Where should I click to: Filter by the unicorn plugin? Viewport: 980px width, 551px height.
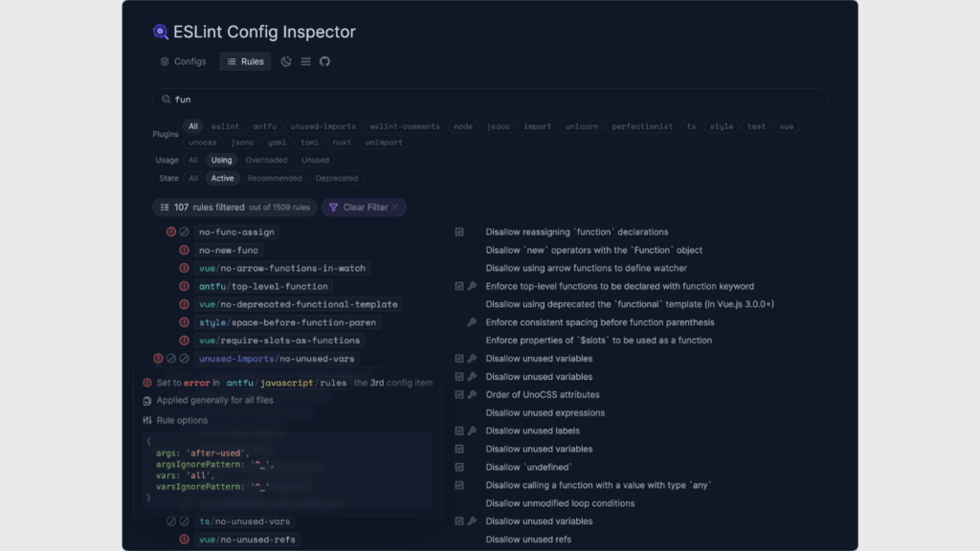[581, 126]
